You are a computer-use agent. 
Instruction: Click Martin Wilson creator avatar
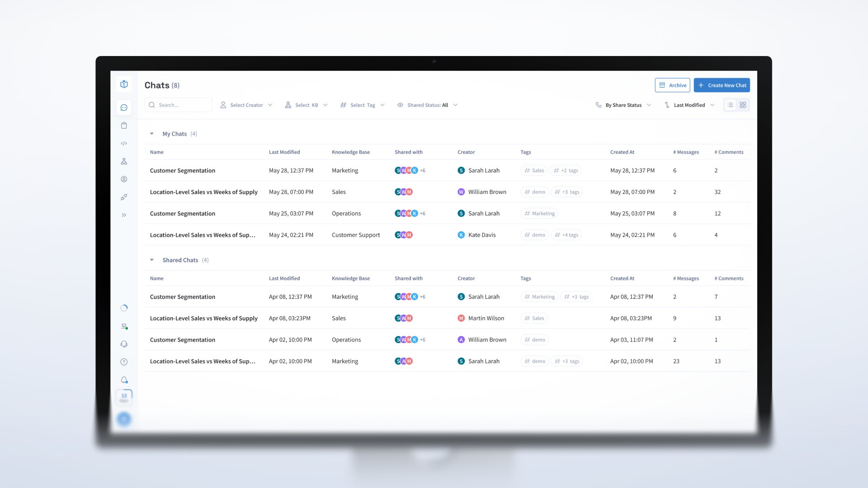click(x=461, y=318)
